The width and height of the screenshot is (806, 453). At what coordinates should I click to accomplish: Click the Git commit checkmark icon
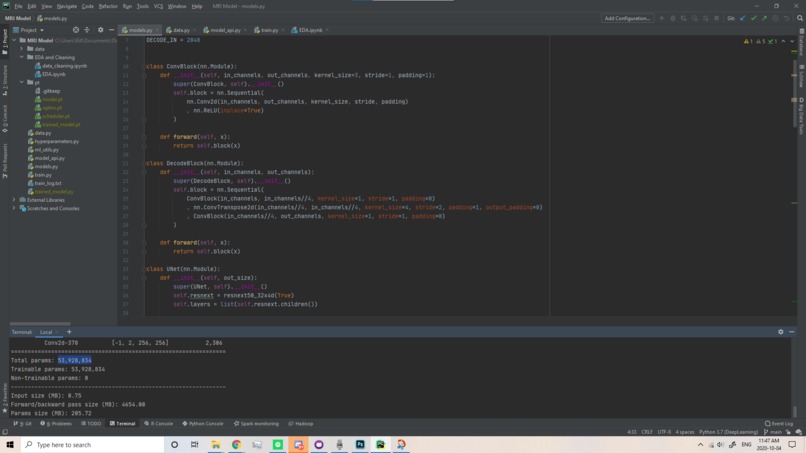coord(754,18)
